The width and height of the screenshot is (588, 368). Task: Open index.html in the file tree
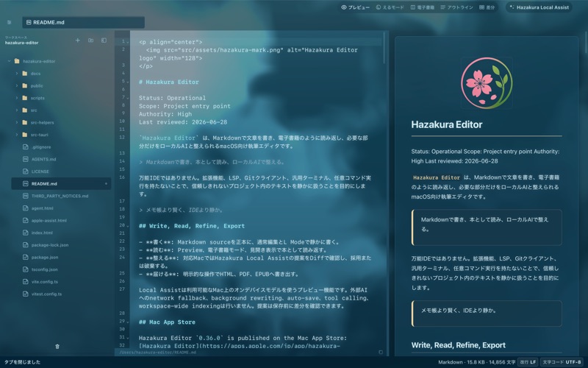click(61, 233)
